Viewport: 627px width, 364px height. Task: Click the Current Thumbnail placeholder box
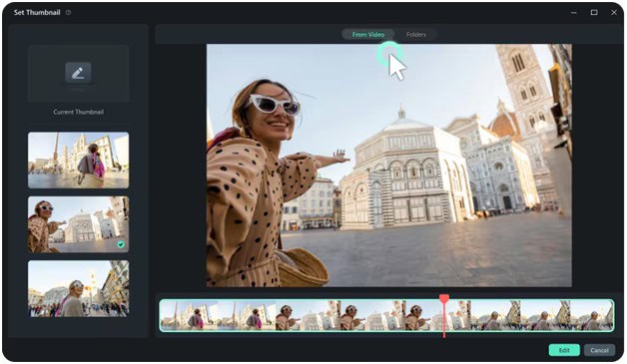click(78, 73)
